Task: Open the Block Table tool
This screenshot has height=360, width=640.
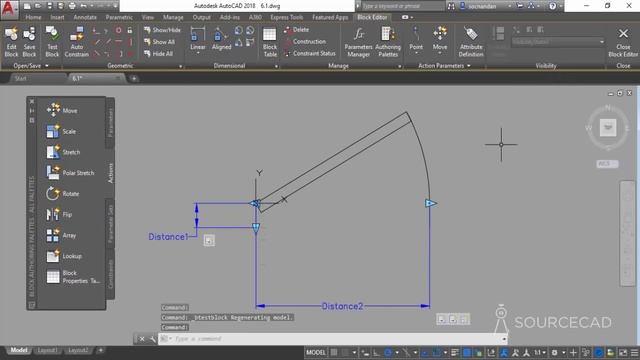Action: (270, 42)
